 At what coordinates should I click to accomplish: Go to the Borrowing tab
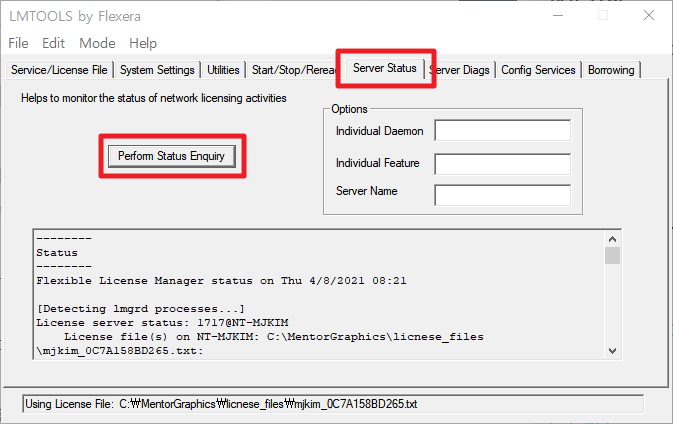click(611, 70)
